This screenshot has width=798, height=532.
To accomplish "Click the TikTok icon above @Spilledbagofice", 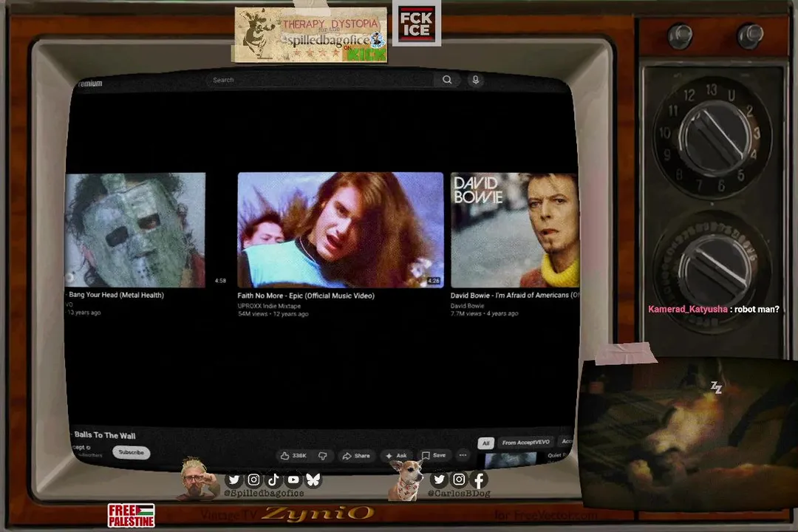I will coord(273,480).
